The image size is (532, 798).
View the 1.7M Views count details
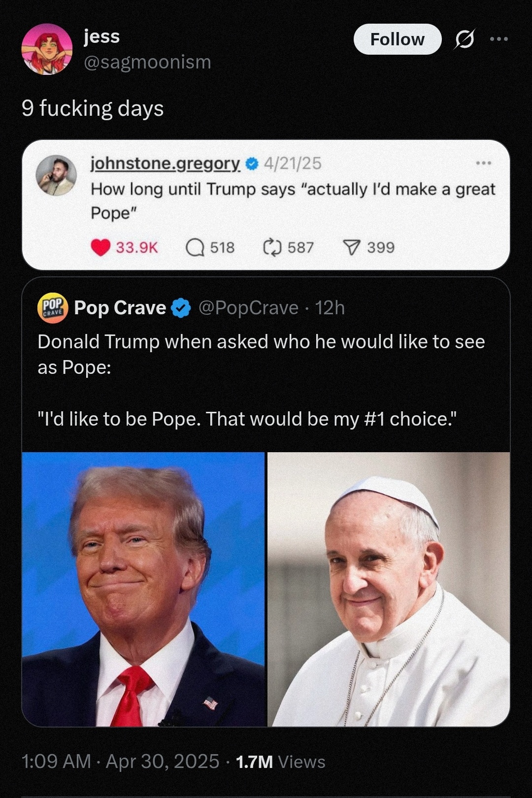coord(280,762)
